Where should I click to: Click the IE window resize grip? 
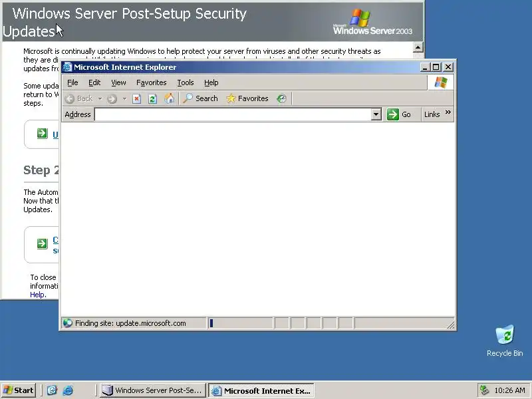pyautogui.click(x=451, y=325)
